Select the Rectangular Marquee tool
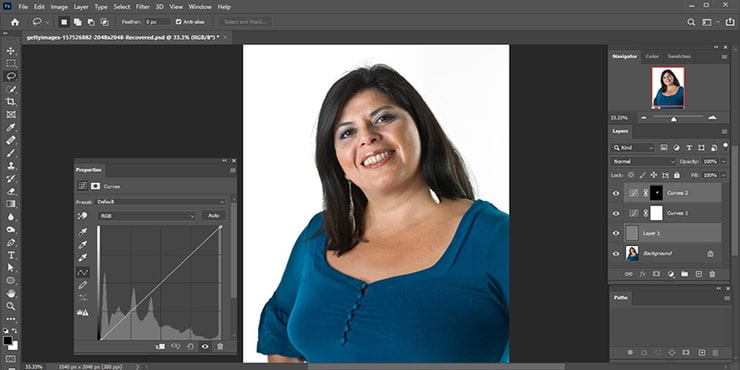The image size is (740, 370). coord(11,63)
